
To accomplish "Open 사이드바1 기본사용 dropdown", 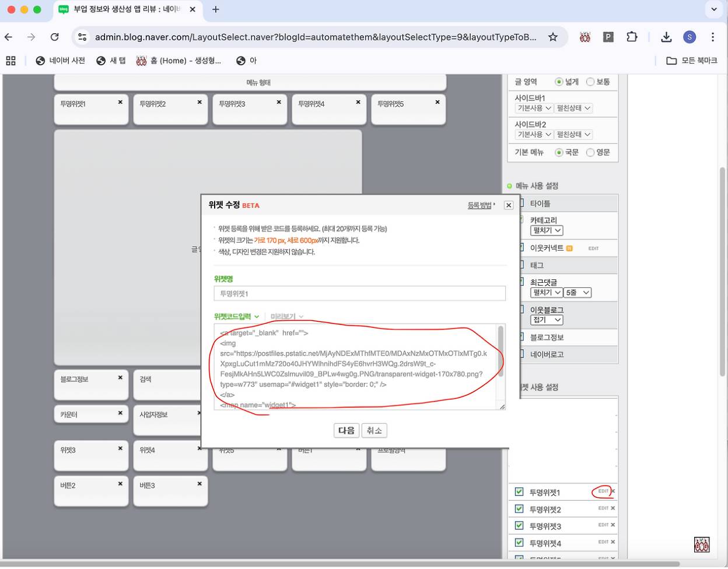I will tap(534, 108).
